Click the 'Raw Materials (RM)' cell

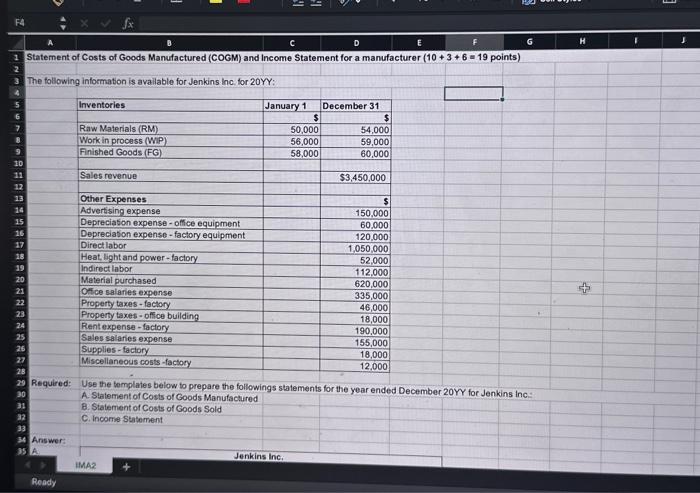[x=171, y=129]
